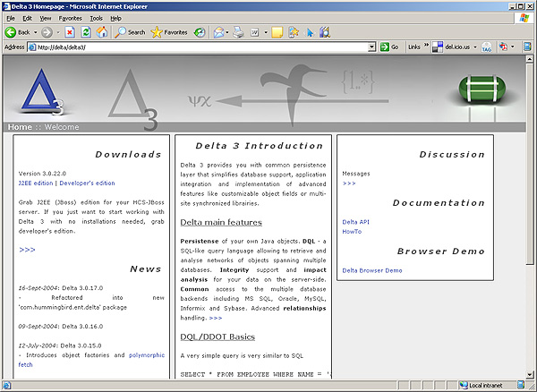Click the >>> link under Downloads text
The image size is (537, 392).
(27, 250)
